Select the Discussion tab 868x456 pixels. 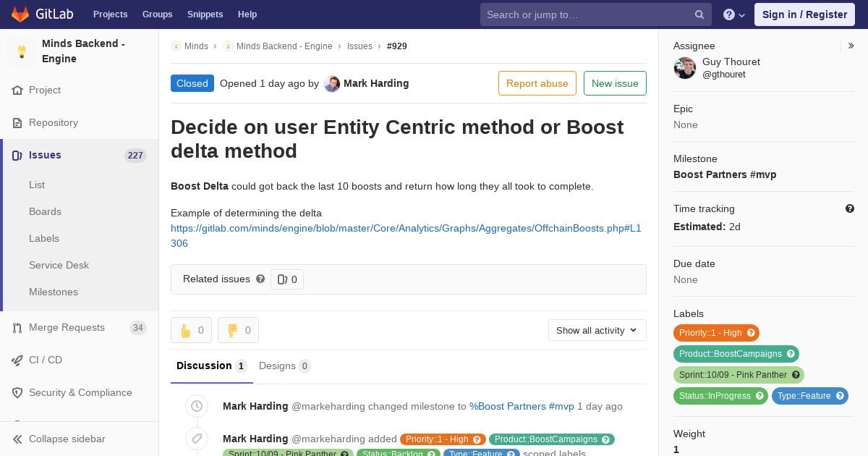211,366
